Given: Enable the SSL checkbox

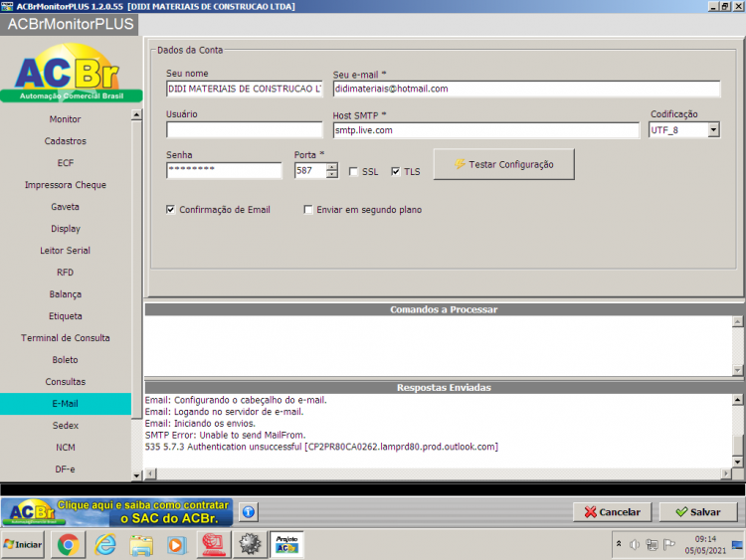Looking at the screenshot, I should (x=353, y=171).
